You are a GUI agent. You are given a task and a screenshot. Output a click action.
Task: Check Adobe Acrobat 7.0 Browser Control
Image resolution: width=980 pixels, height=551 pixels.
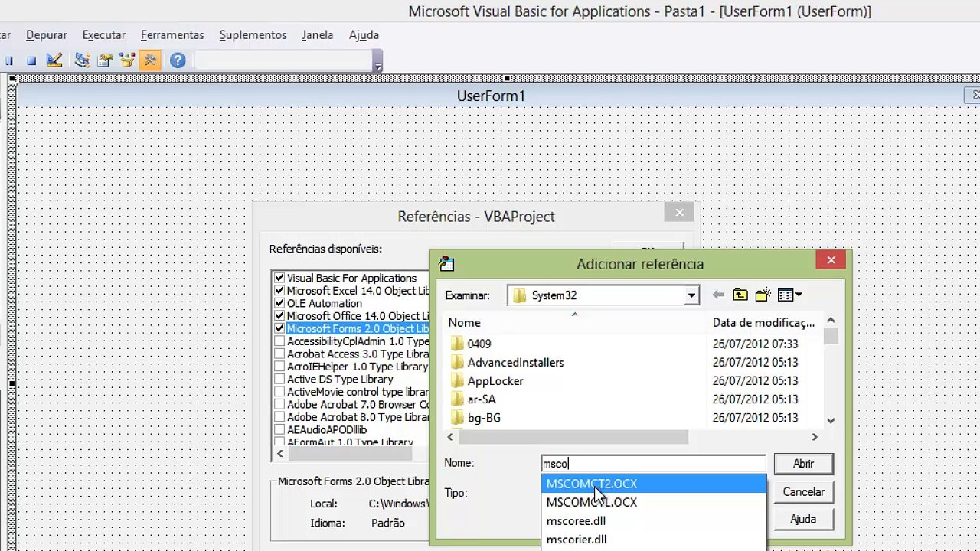point(279,404)
